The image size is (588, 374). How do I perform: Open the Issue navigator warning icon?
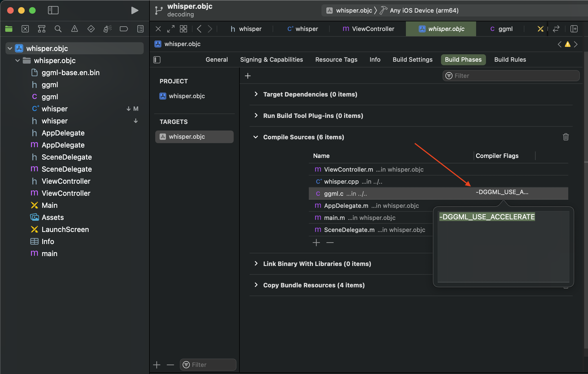[x=74, y=29]
